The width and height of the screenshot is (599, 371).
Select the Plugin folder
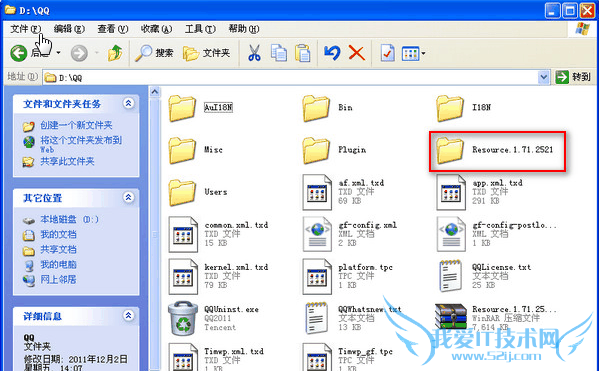point(334,150)
